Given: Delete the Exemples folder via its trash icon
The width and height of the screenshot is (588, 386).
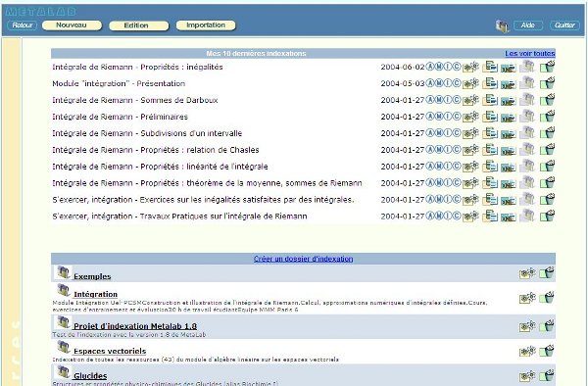Looking at the screenshot, I should [x=547, y=272].
